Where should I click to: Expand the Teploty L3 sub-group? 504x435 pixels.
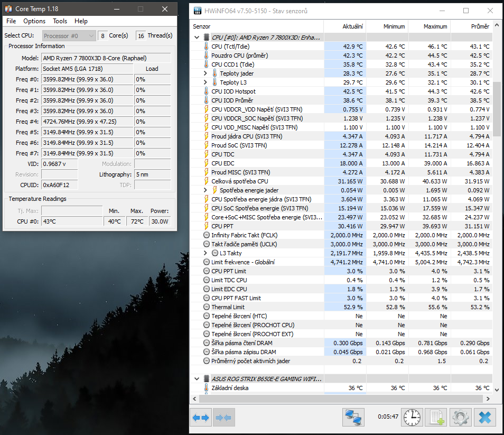coord(206,82)
